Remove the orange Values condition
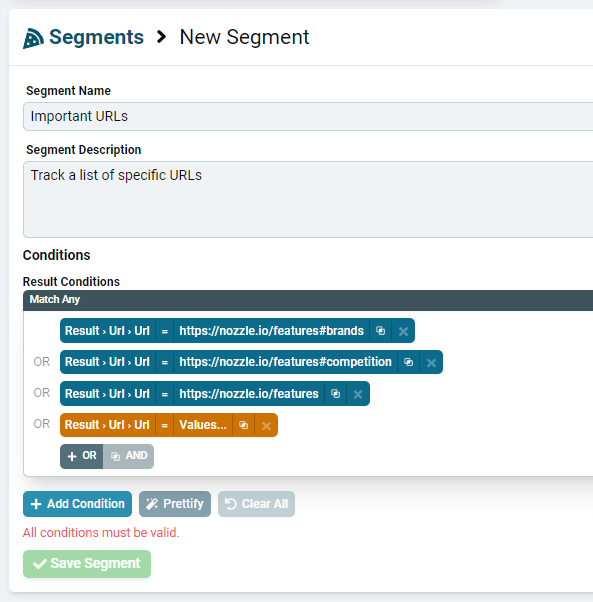593x602 pixels. pyautogui.click(x=266, y=425)
